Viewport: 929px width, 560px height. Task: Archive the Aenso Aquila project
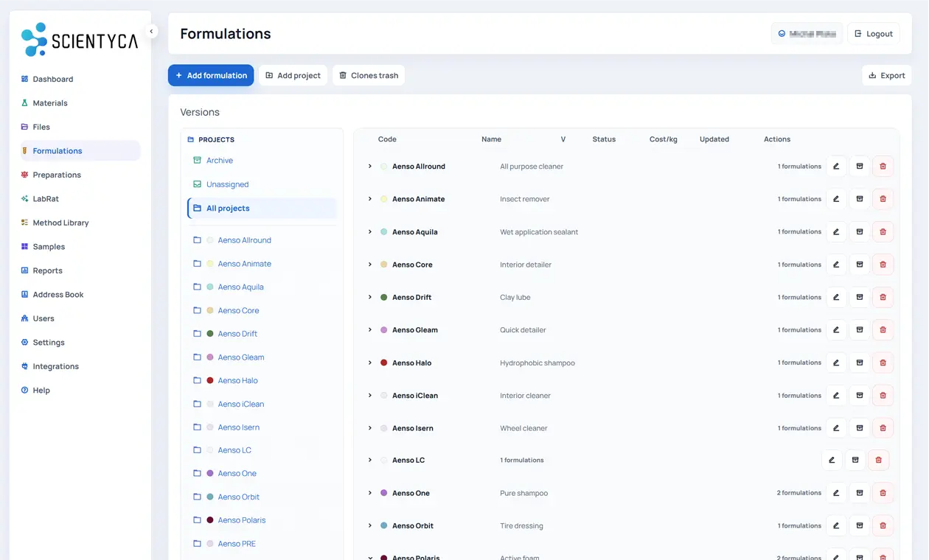coord(860,232)
